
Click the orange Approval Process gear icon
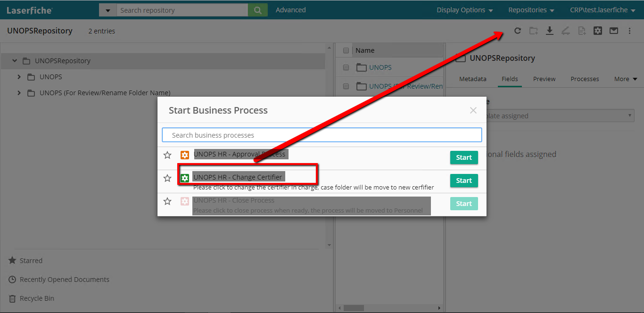click(x=185, y=155)
